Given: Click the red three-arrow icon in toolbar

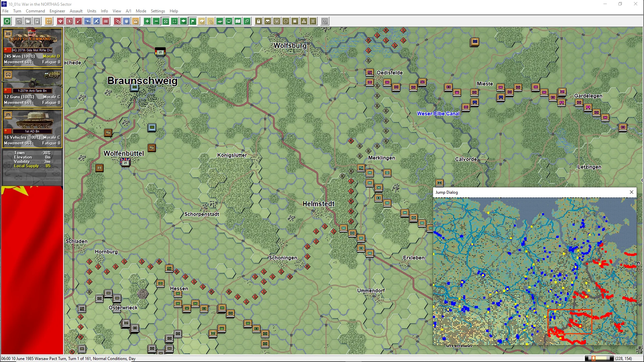Looking at the screenshot, I should 60,21.
